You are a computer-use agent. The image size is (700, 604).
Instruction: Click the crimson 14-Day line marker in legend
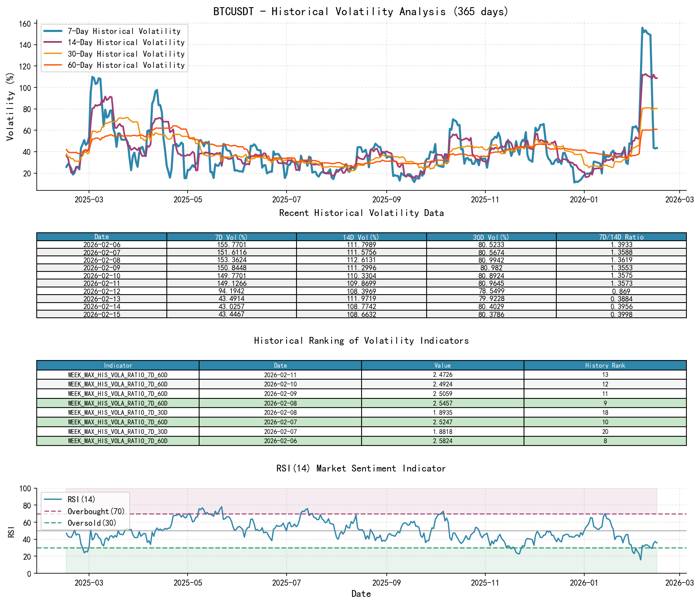pyautogui.click(x=52, y=42)
